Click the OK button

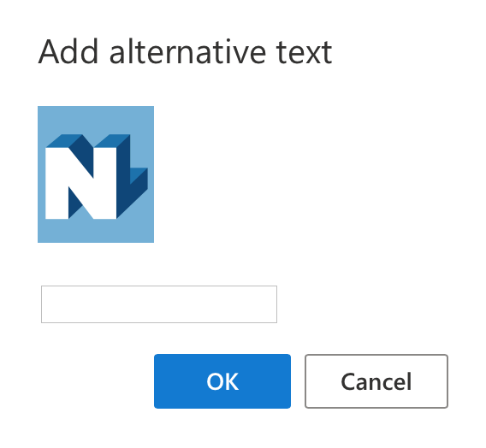pos(222,381)
